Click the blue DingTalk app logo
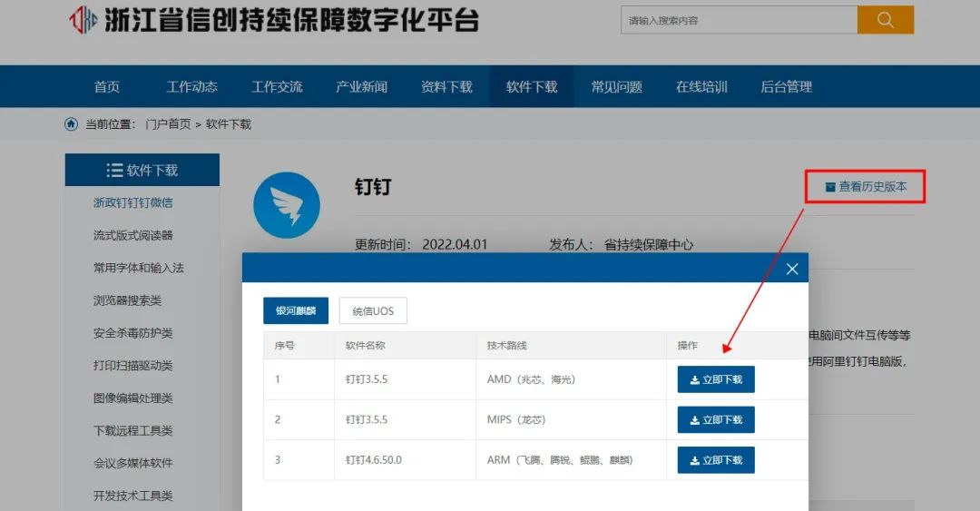Image resolution: width=980 pixels, height=511 pixels. tap(286, 205)
